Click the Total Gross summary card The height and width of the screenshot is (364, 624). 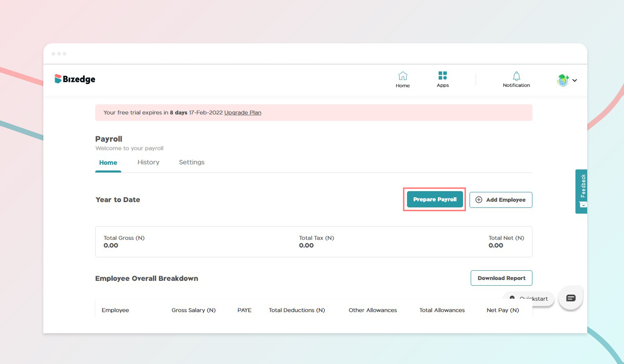(124, 242)
